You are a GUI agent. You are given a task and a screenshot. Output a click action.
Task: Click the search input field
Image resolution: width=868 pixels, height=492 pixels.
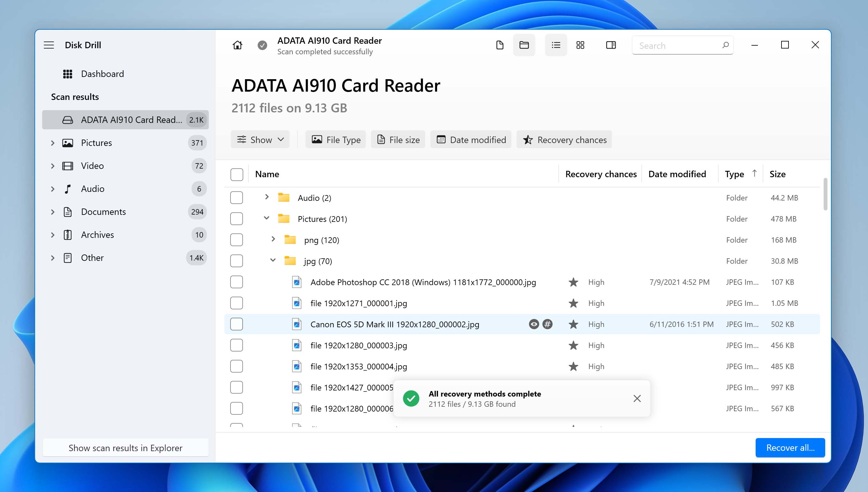pyautogui.click(x=682, y=45)
